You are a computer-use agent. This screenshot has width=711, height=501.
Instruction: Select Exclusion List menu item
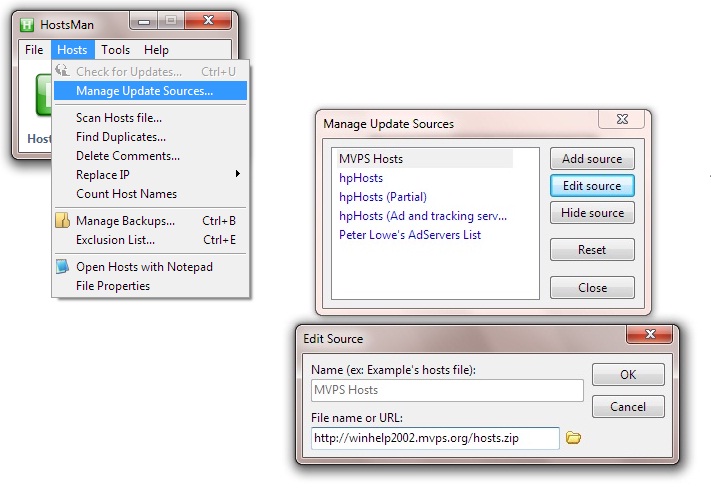pyautogui.click(x=151, y=240)
